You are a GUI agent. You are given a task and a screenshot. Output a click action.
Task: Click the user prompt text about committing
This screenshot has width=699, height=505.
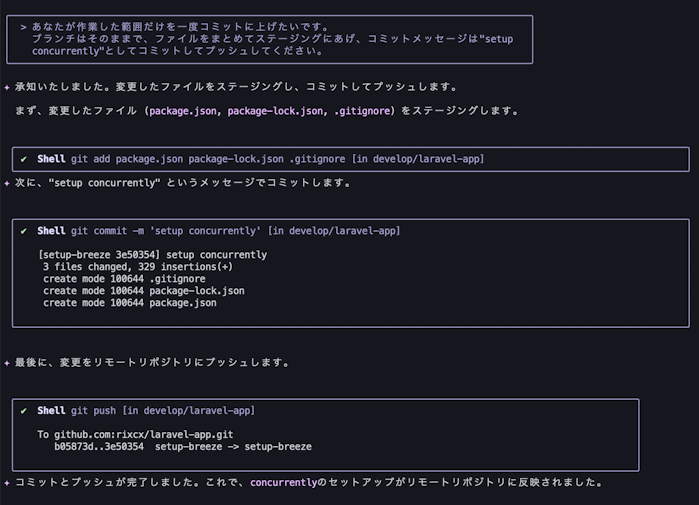(272, 39)
